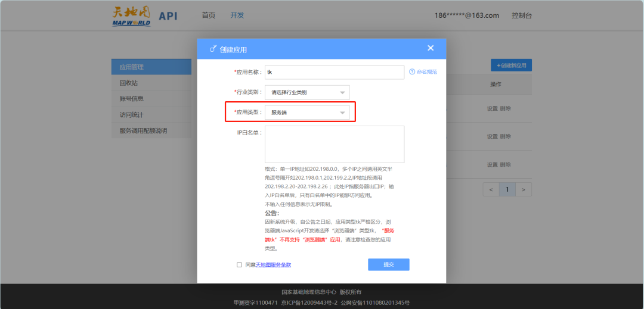
Task: Select page 1 in pagination
Action: click(x=507, y=189)
